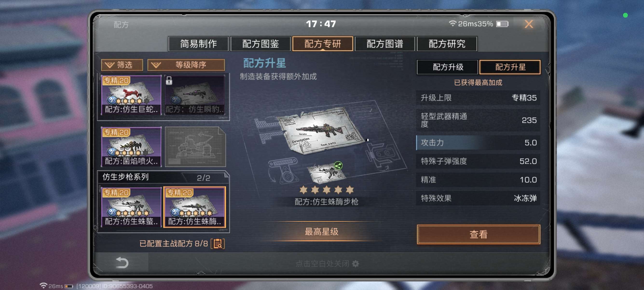Click the settings gear beside 点击空白处关闭

[x=355, y=263]
